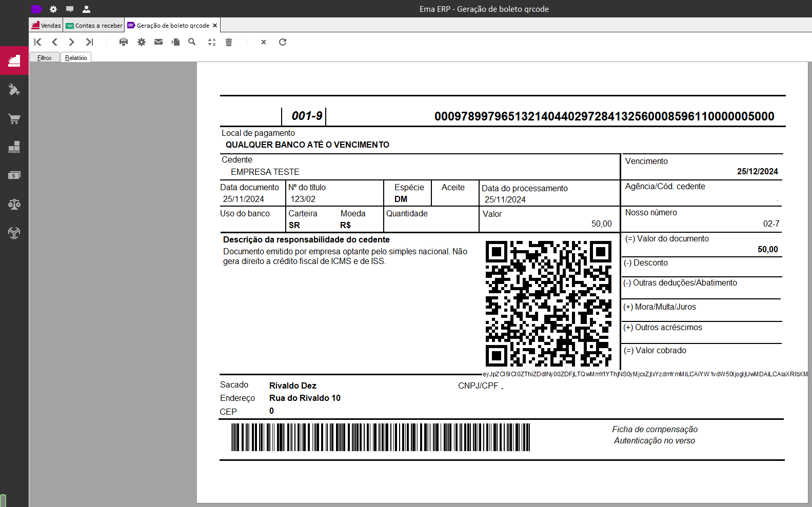812x507 pixels.
Task: Click the Descrição da responsabilidade do cedente heading
Action: click(x=306, y=239)
